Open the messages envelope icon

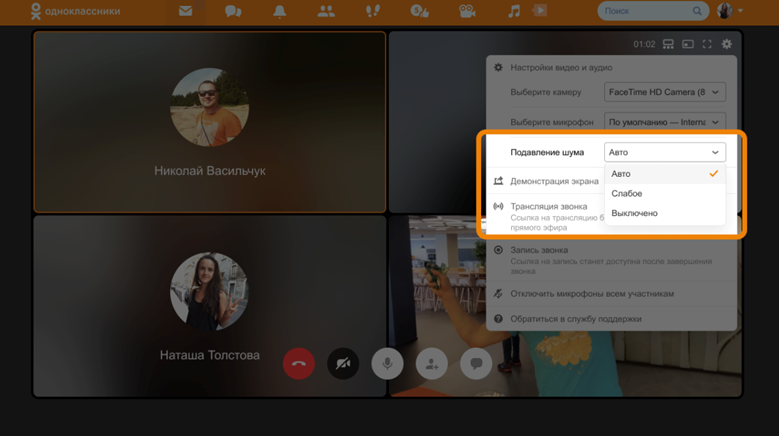(x=185, y=10)
